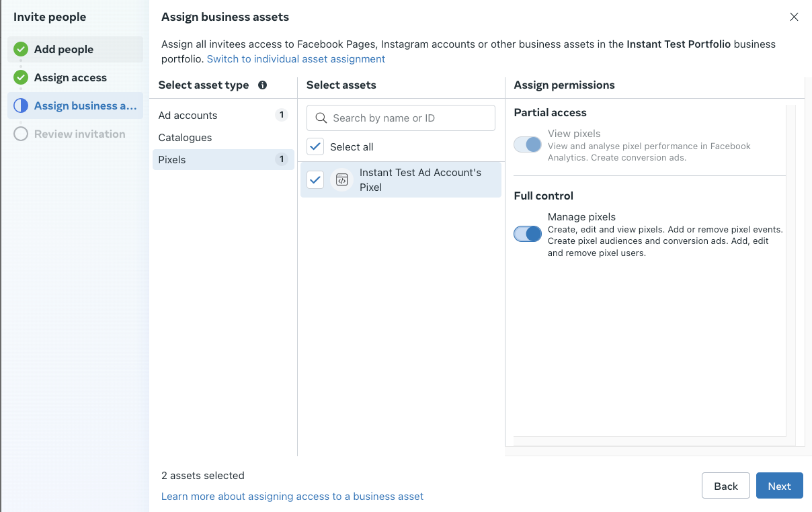Turn off the Manage pixels switch
This screenshot has width=812, height=512.
pyautogui.click(x=528, y=233)
